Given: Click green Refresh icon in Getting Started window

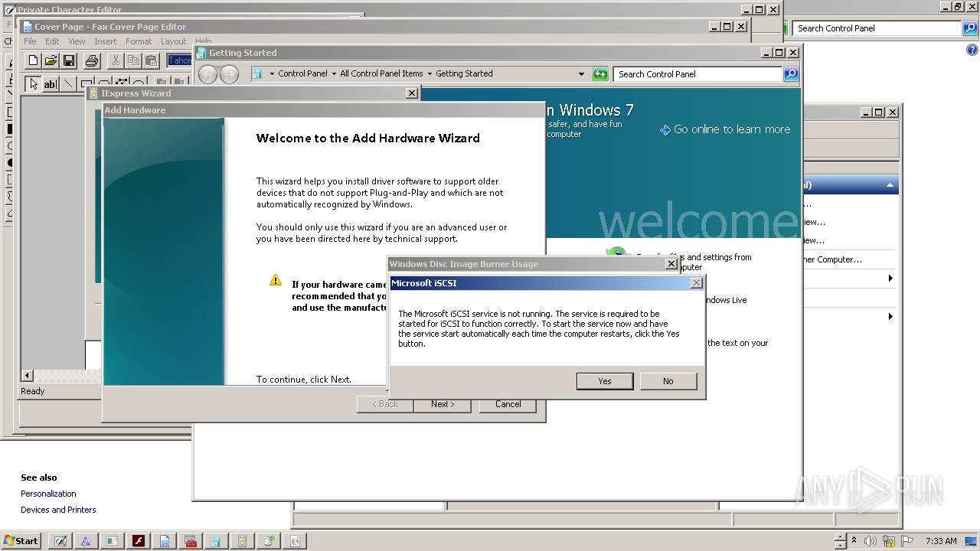Looking at the screenshot, I should coord(600,74).
